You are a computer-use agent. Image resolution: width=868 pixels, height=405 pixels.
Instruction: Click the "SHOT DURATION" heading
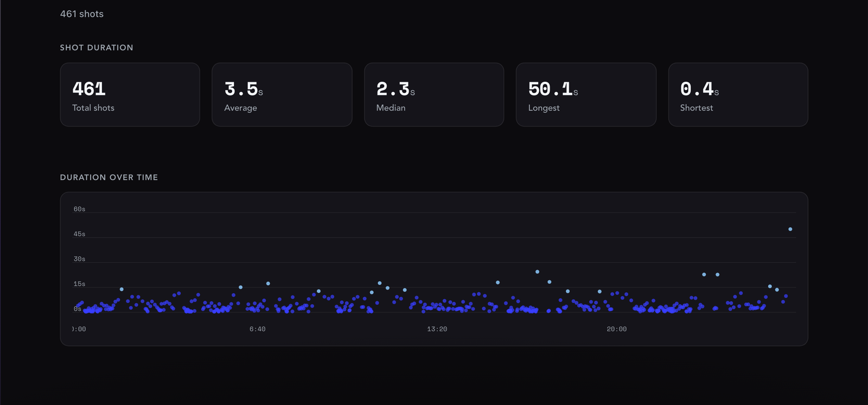(97, 48)
